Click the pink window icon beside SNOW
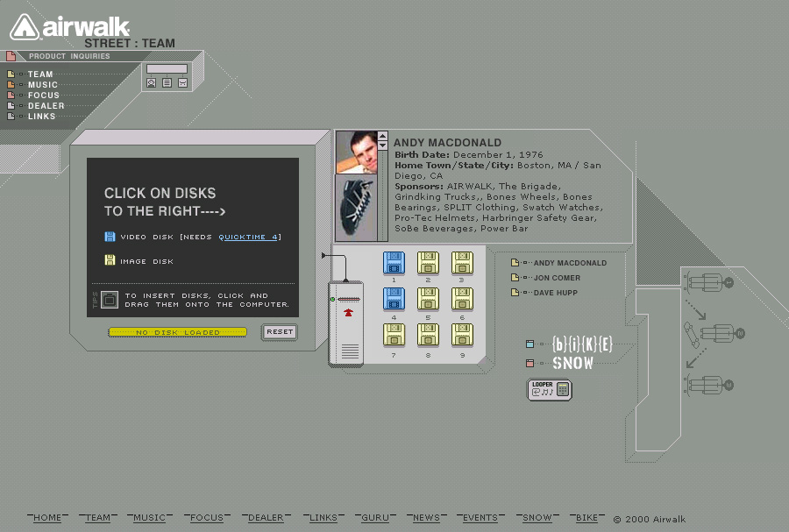This screenshot has width=789, height=532. [x=530, y=363]
